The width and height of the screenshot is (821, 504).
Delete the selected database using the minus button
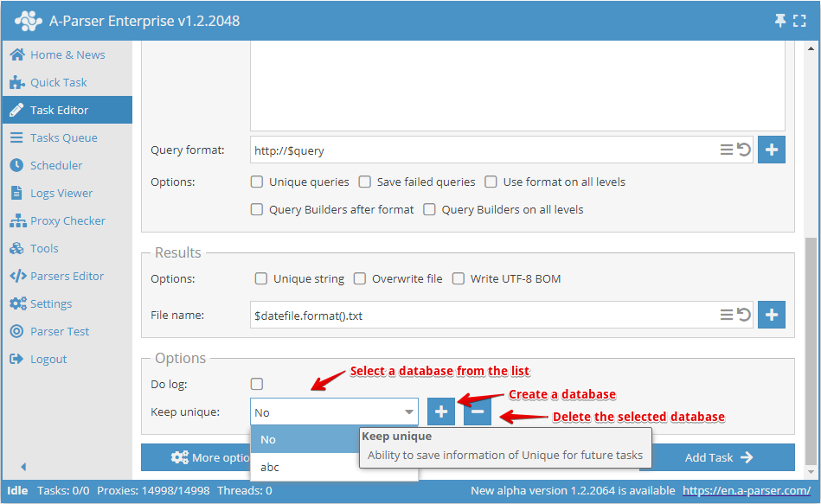(477, 411)
